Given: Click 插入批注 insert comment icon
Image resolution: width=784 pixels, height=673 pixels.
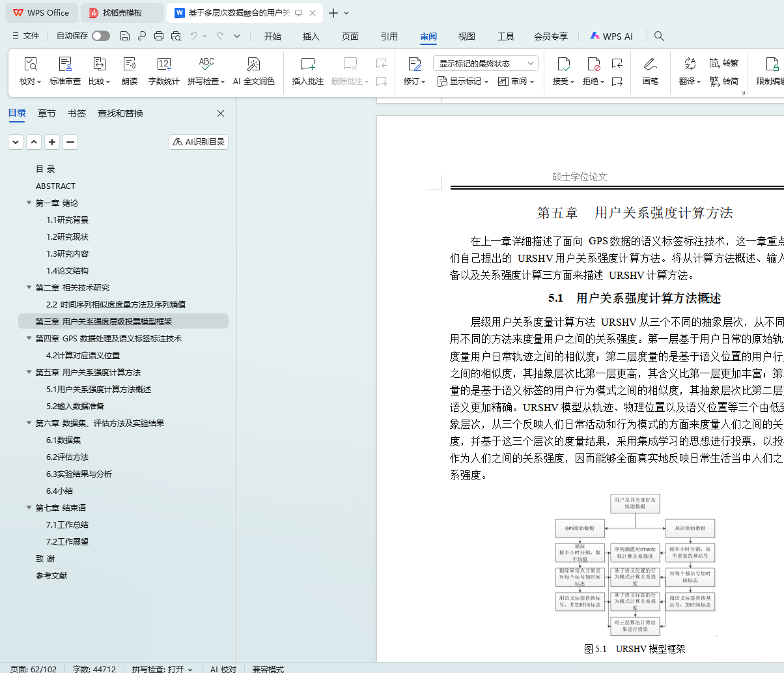Looking at the screenshot, I should point(307,64).
